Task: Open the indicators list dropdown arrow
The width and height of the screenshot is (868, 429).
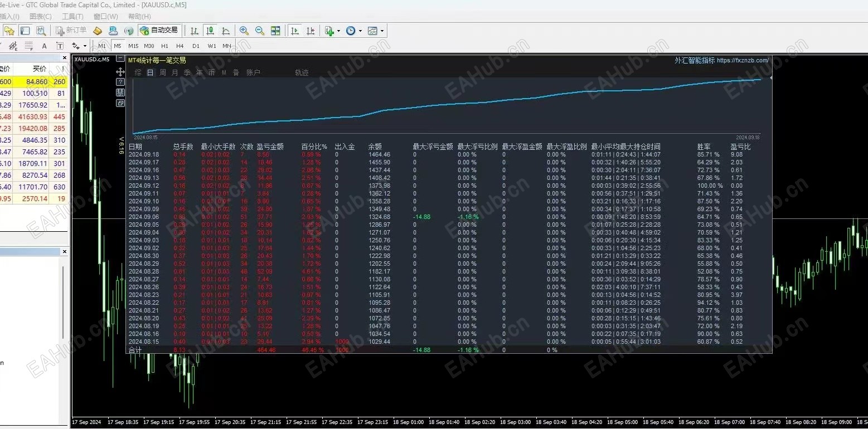Action: [339, 31]
